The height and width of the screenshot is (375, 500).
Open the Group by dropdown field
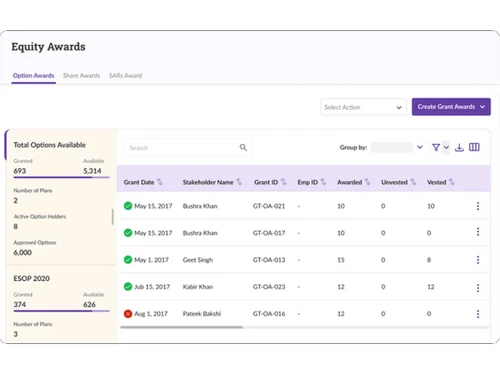coord(392,147)
